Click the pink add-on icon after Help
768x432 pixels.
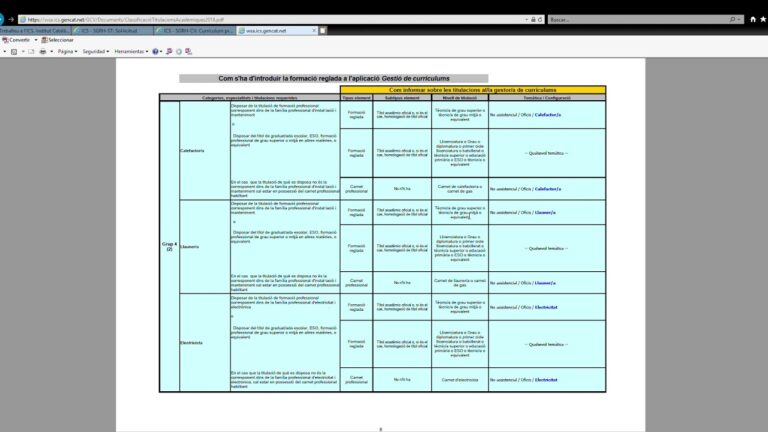(169, 51)
